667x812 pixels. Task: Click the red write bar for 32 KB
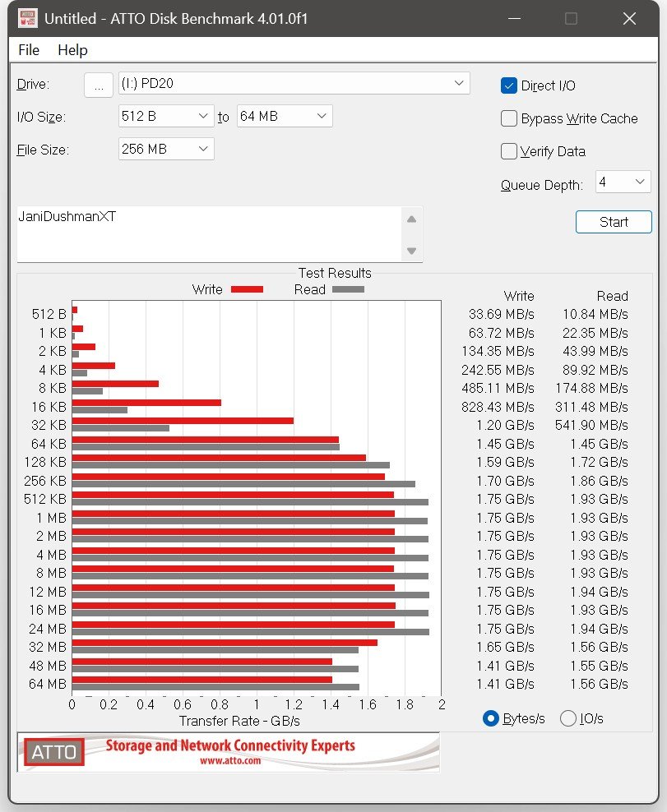183,421
